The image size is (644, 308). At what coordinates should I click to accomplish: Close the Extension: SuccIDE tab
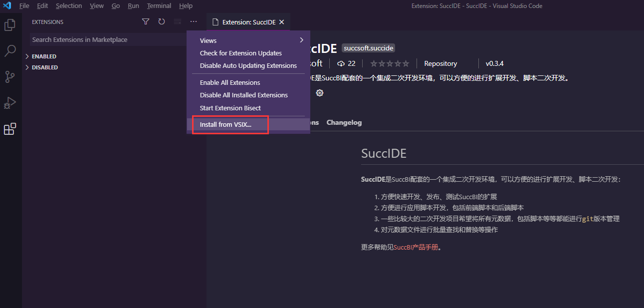281,22
